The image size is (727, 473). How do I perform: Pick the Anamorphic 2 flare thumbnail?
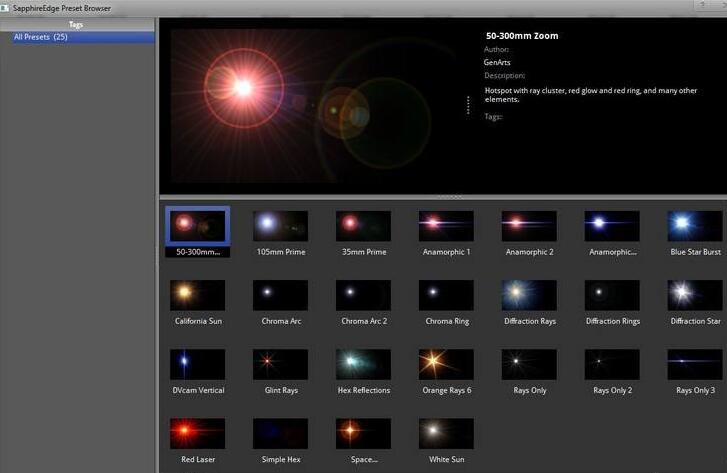(x=529, y=226)
